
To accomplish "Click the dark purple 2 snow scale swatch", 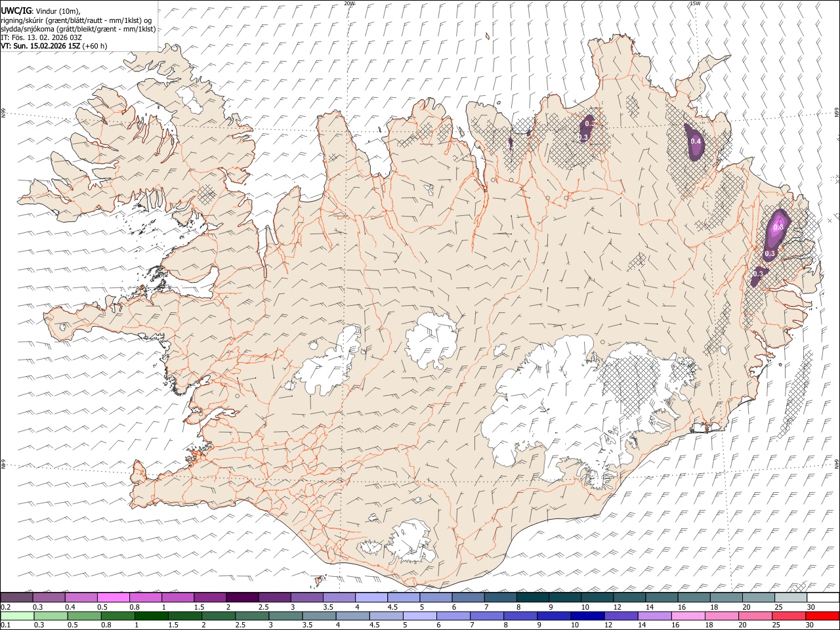I will [x=242, y=597].
